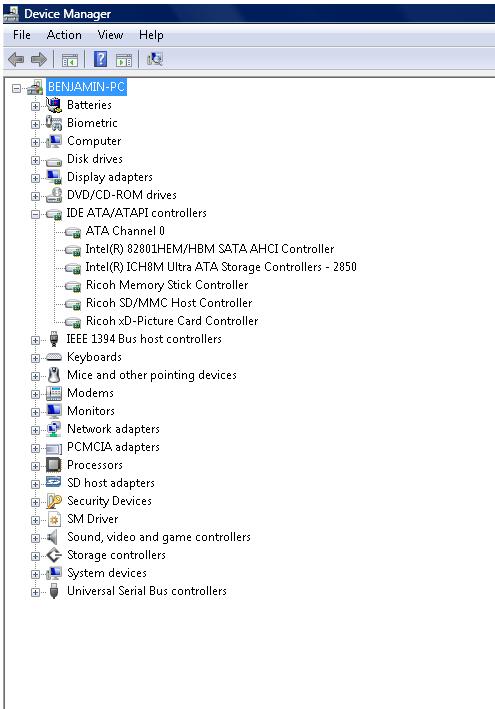Click the Mice and other pointing devices icon

pyautogui.click(x=54, y=375)
